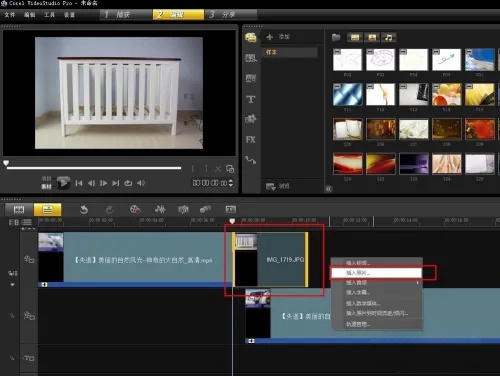Toggle show videos filter in library

tap(355, 38)
